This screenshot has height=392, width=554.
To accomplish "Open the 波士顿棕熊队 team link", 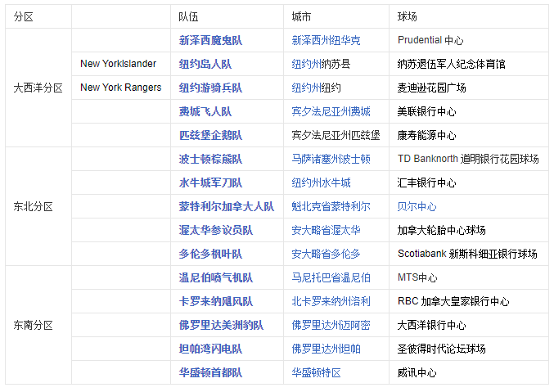I will pyautogui.click(x=210, y=159).
